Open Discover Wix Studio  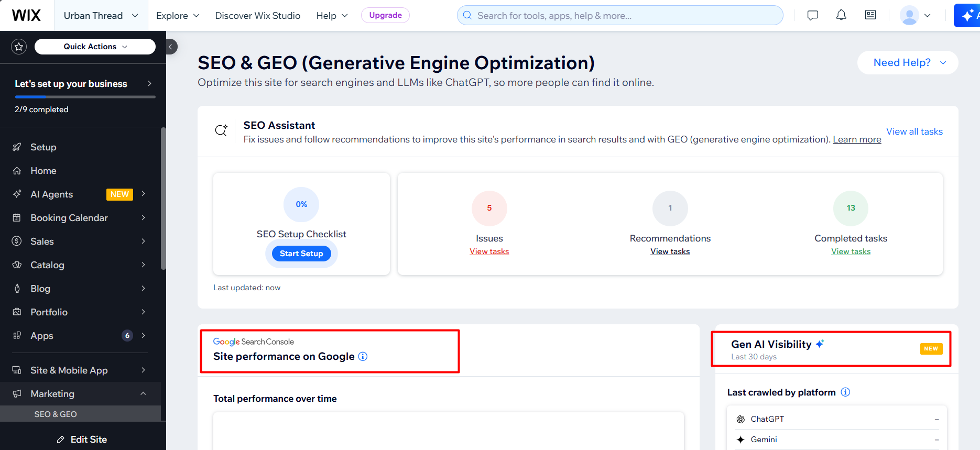click(258, 16)
